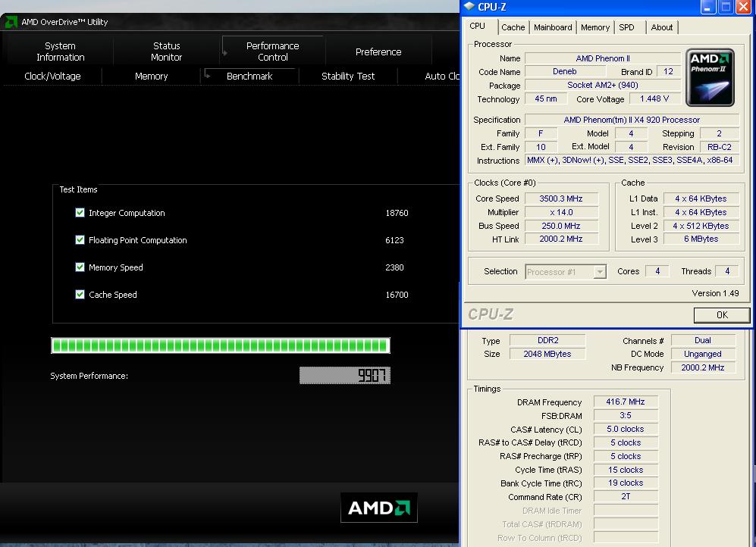756x547 pixels.
Task: Click the HT Link value 2000.2 MHz
Action: (561, 239)
